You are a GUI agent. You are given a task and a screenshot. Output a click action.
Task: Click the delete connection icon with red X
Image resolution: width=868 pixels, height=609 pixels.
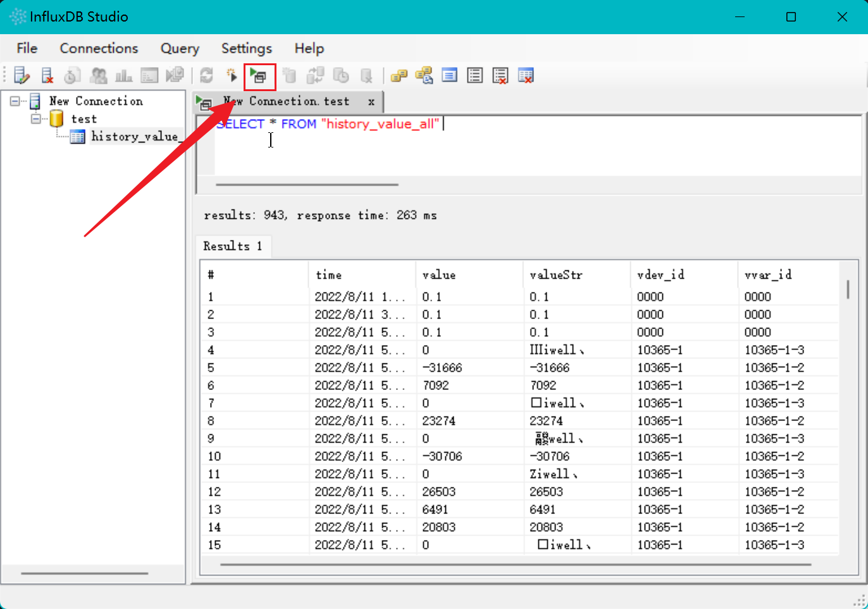tap(47, 75)
